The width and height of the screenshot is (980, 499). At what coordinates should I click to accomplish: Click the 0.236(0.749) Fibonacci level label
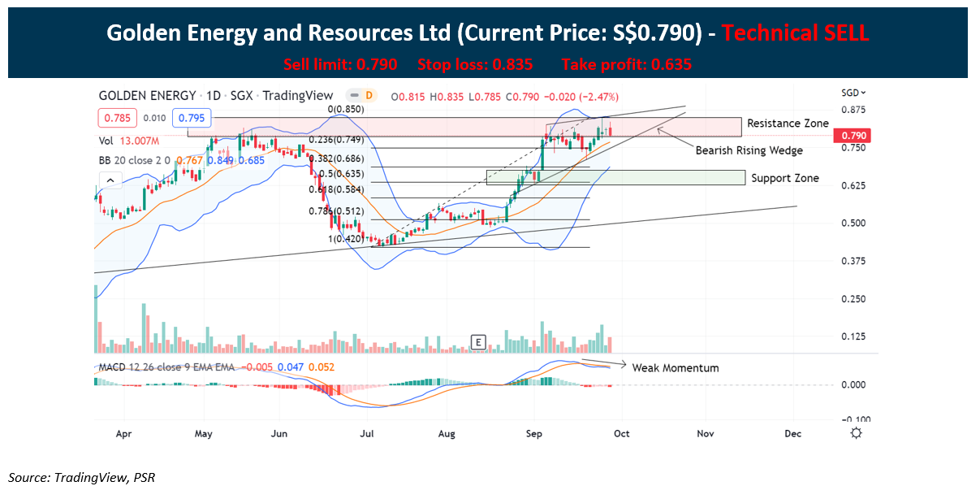(338, 140)
